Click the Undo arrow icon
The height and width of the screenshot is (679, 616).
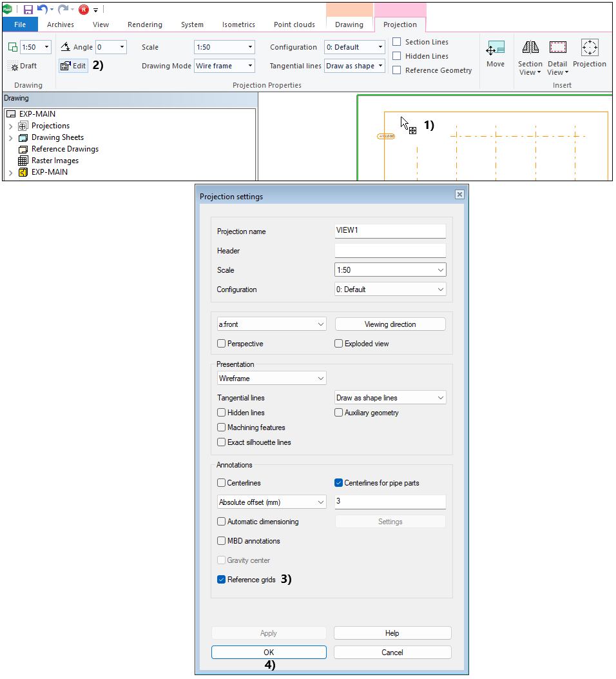coord(43,9)
